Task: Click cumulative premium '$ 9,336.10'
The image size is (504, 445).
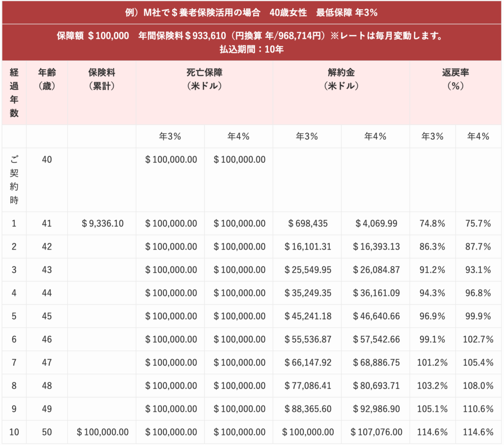Action: pyautogui.click(x=102, y=223)
